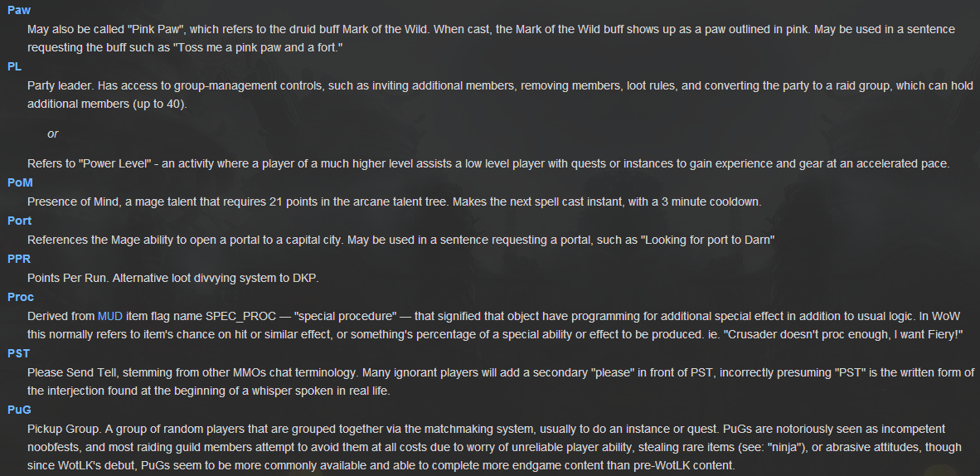Click the Please Send Tell definition text
Image resolution: width=980 pixels, height=476 pixels.
501,381
